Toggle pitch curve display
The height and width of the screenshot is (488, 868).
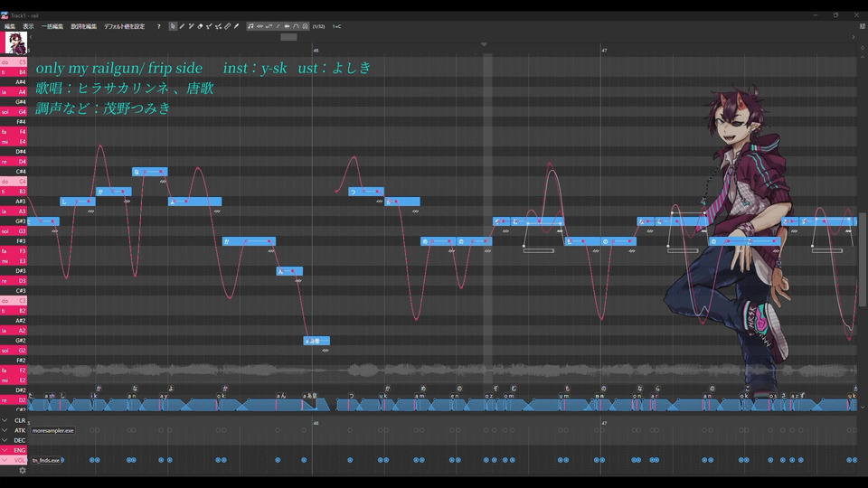click(269, 26)
